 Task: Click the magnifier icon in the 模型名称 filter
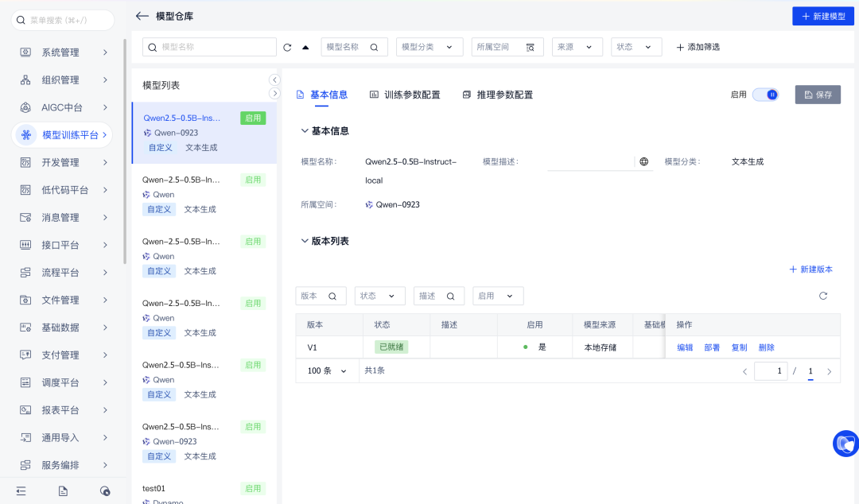tap(374, 47)
